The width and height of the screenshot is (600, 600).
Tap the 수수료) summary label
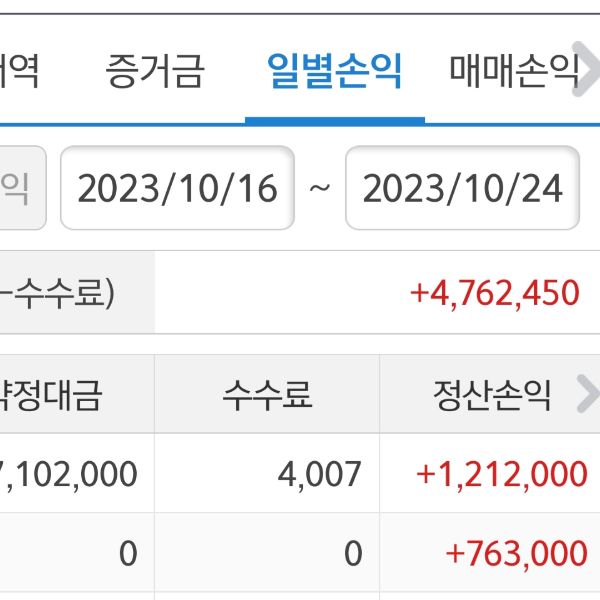[60, 293]
